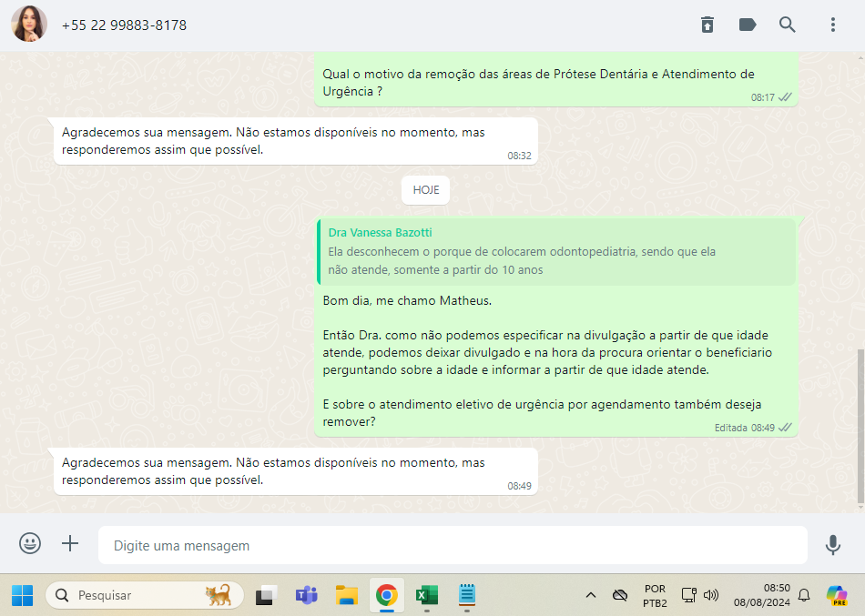Viewport: 865px width, 616px height.
Task: Click the chat vertical scrollbar thumb
Action: (860, 427)
